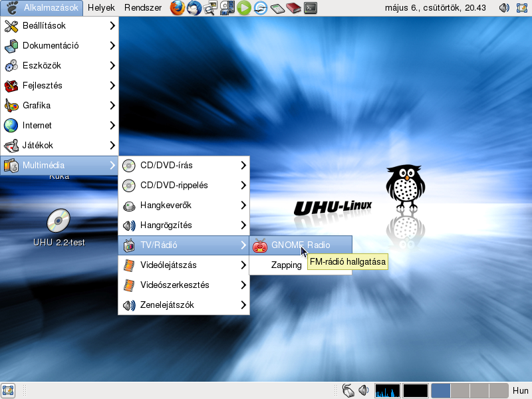Click the Dokumentáció icon

[x=11, y=45]
